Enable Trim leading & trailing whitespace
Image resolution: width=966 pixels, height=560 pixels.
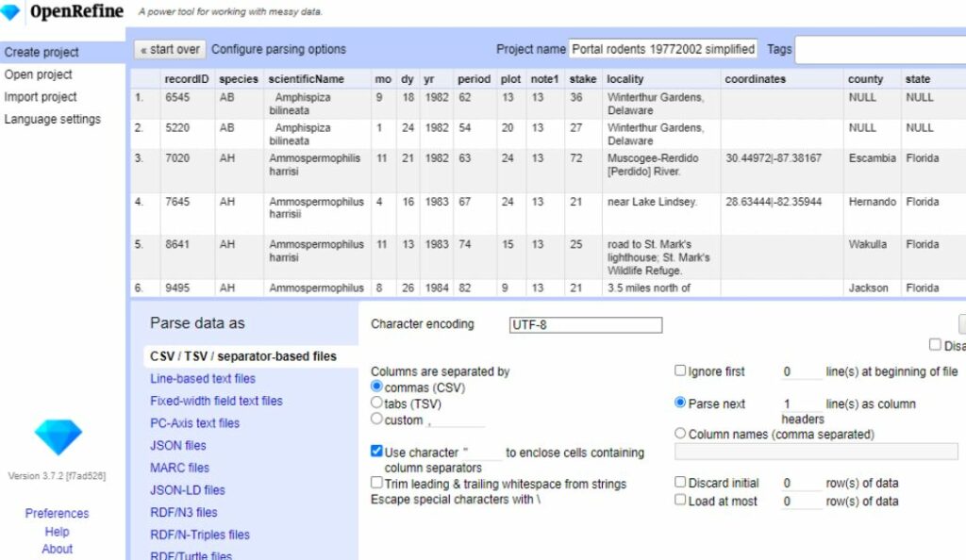click(x=376, y=483)
